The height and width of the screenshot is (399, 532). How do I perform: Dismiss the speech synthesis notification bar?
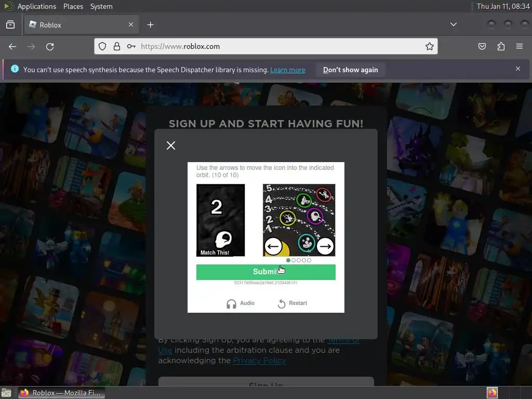click(518, 69)
